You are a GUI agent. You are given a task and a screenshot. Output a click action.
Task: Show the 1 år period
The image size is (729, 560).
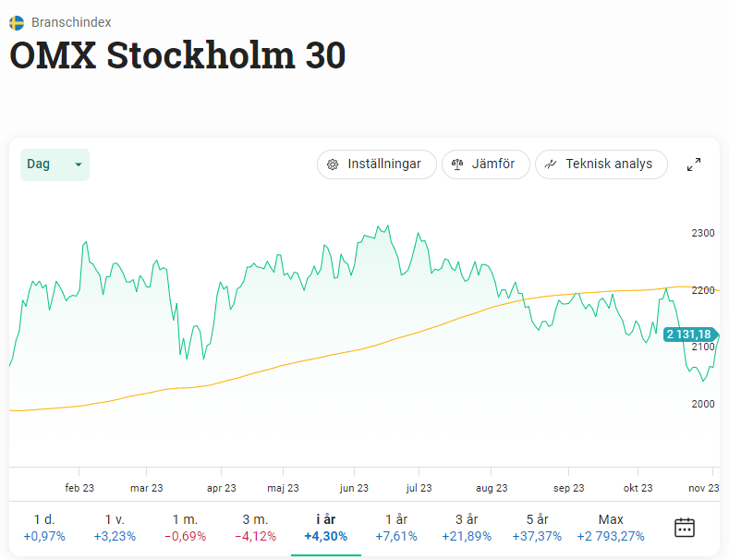click(396, 528)
